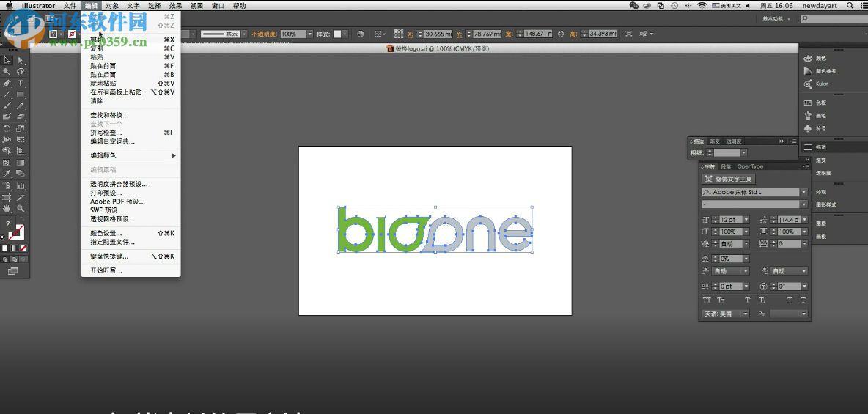
Task: Select the Scale tool
Action: point(21,128)
